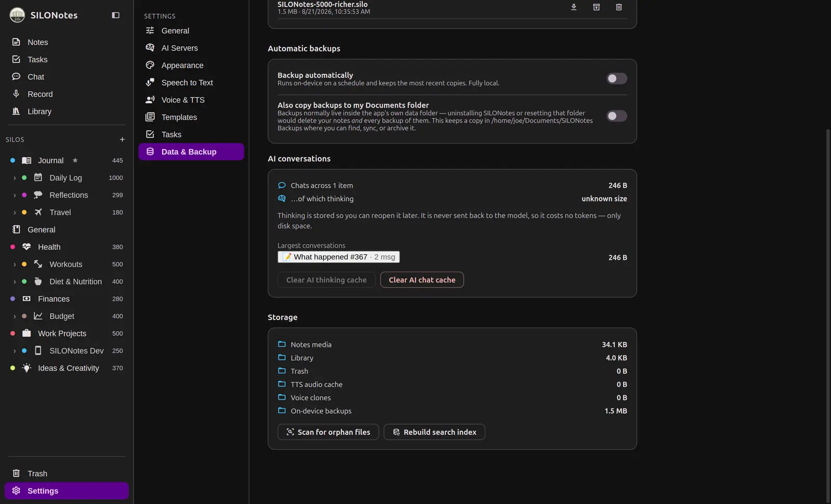Click the Reflections thought bubble icon
Screen dimensions: 831x504
coord(38,195)
